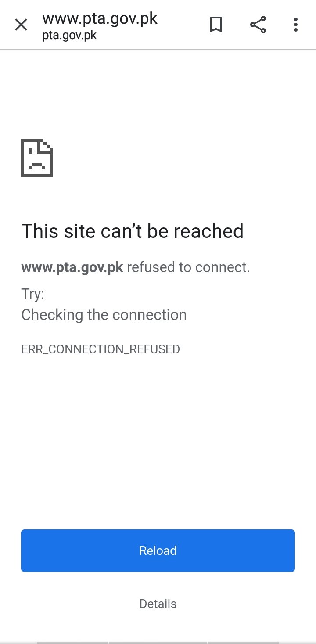The height and width of the screenshot is (644, 316).
Task: Tap the www.pta.gov.pk page title in toolbar
Action: [100, 19]
